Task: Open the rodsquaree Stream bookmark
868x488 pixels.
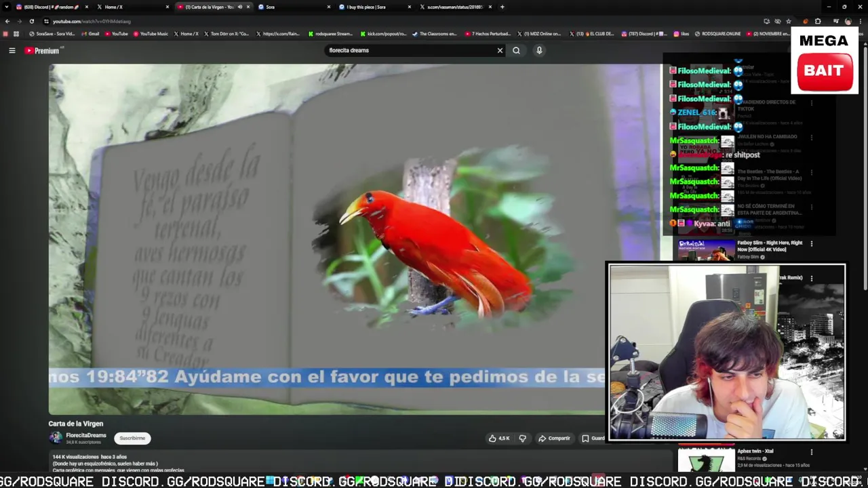Action: coord(330,33)
